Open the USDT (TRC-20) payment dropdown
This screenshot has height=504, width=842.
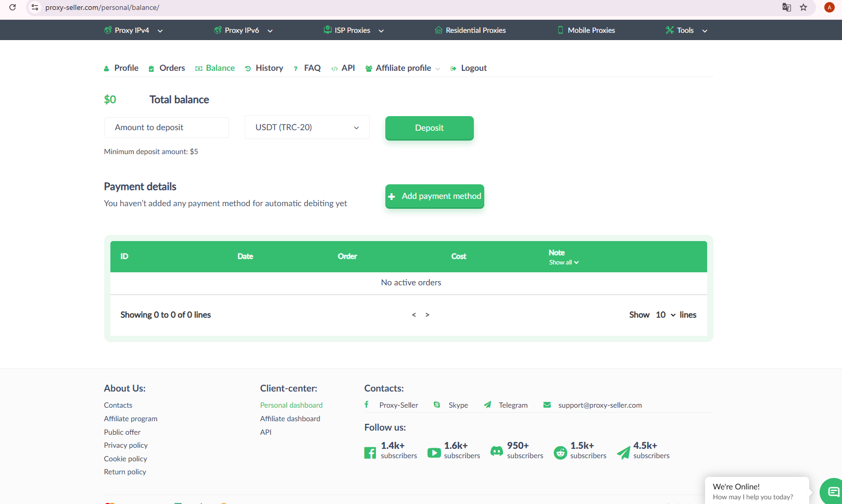click(307, 128)
